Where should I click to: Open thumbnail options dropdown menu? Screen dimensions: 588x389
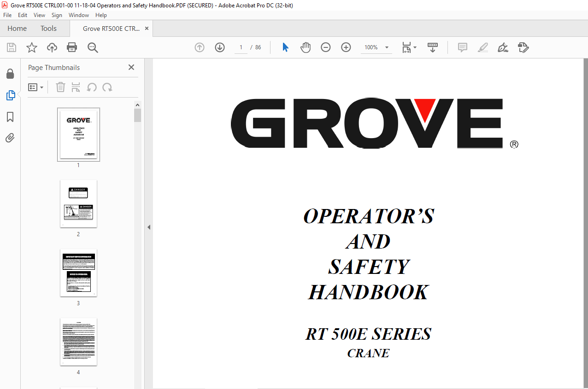(x=36, y=87)
